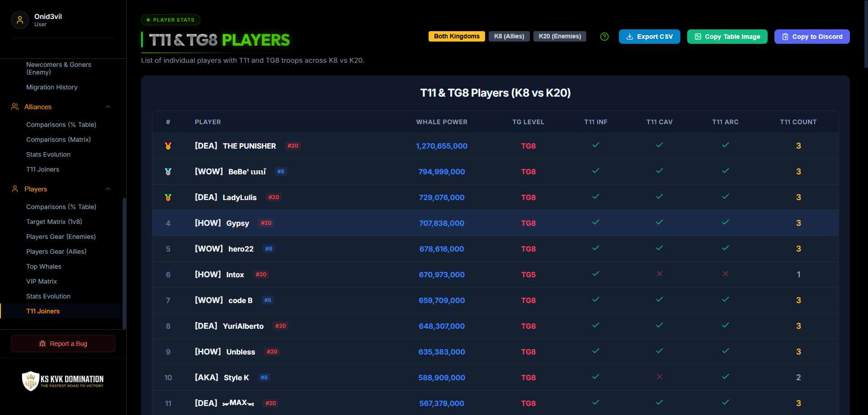Viewport: 868px width, 415px height.
Task: Click whale power 588,909,000
Action: click(442, 378)
